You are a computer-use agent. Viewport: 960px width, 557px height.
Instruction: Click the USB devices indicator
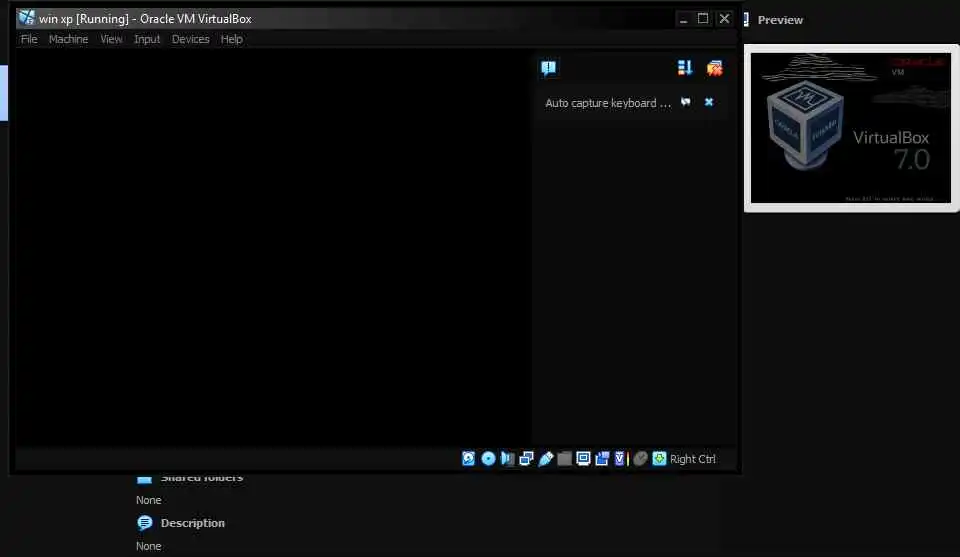tap(546, 458)
